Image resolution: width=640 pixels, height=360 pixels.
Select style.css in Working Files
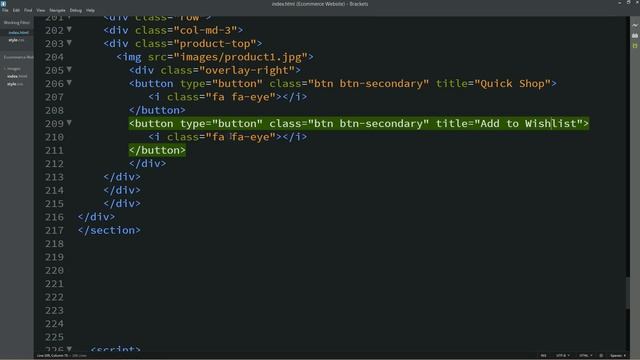(16, 40)
